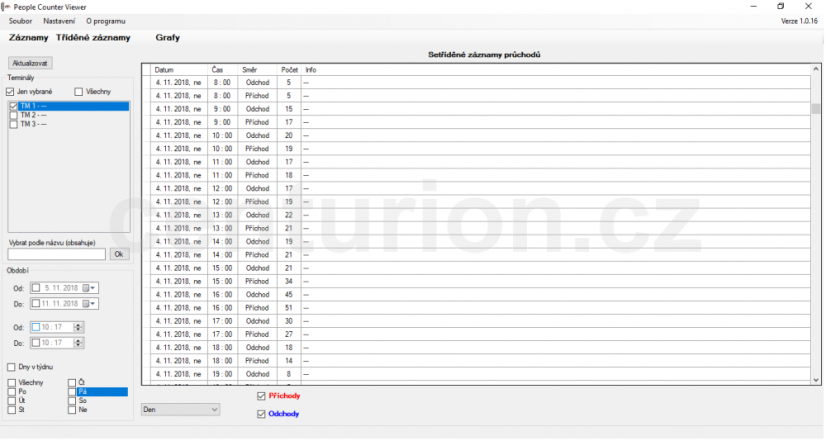Click the Od time spinner arrows
This screenshot has height=441, width=826.
[x=78, y=328]
